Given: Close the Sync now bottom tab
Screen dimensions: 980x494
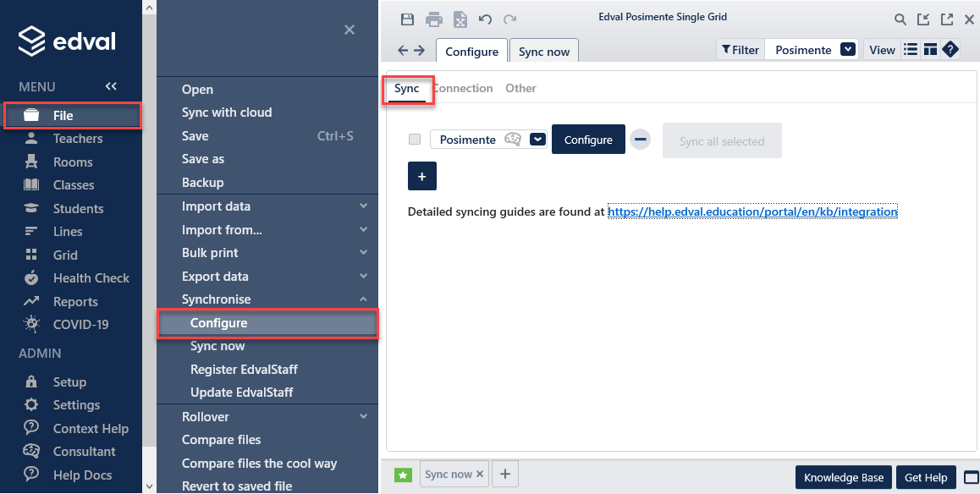Looking at the screenshot, I should [x=480, y=474].
